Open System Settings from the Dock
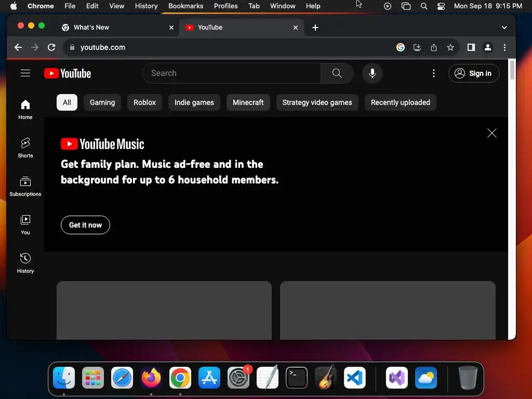 [238, 378]
